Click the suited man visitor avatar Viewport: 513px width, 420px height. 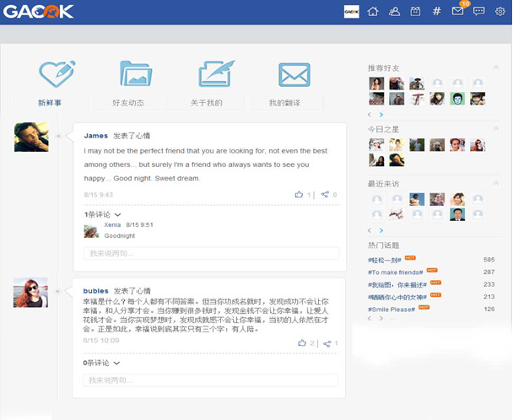[457, 214]
